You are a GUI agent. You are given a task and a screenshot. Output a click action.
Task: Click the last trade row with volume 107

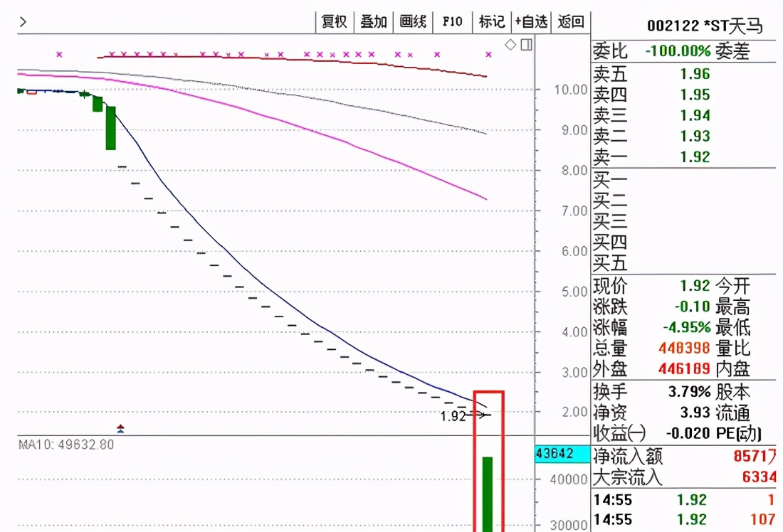click(683, 519)
